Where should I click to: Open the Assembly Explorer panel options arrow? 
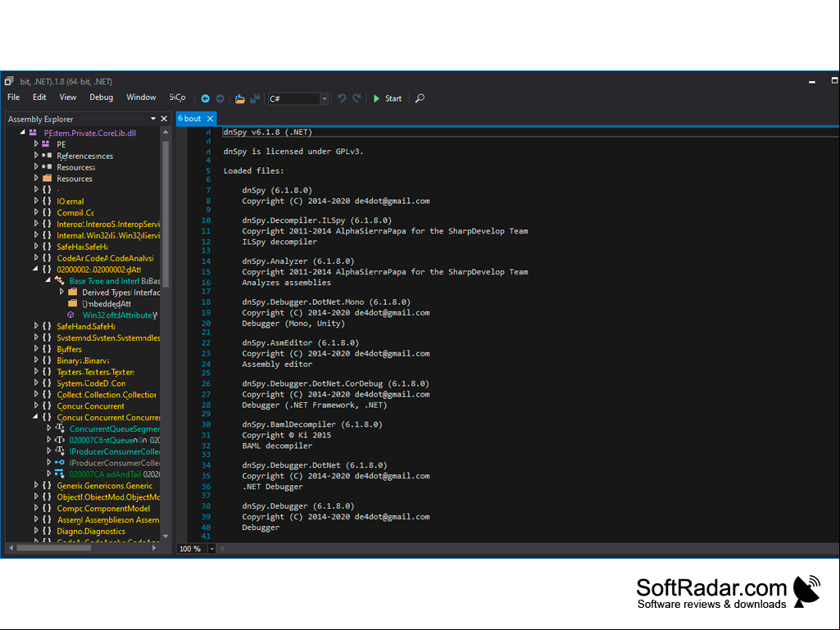click(153, 119)
